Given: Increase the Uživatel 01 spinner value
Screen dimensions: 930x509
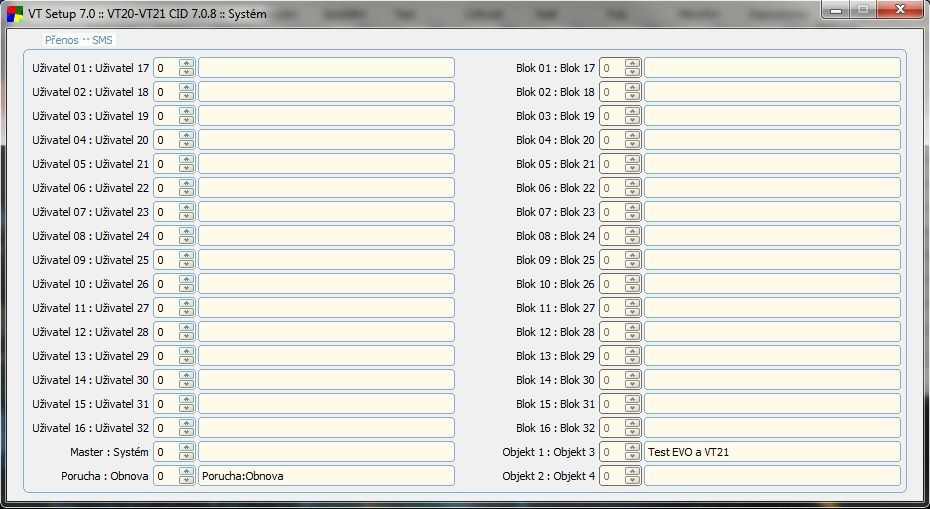Looking at the screenshot, I should pos(186,63).
